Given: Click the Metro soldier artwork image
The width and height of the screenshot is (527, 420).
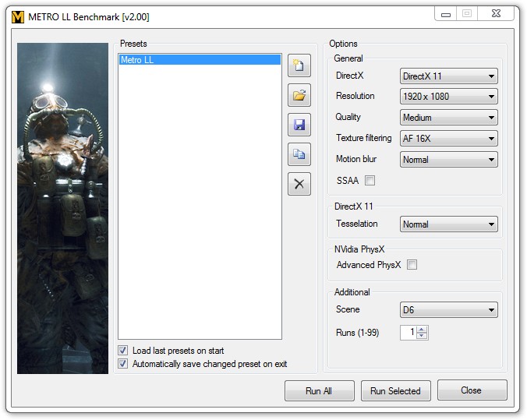Looking at the screenshot, I should tap(63, 208).
